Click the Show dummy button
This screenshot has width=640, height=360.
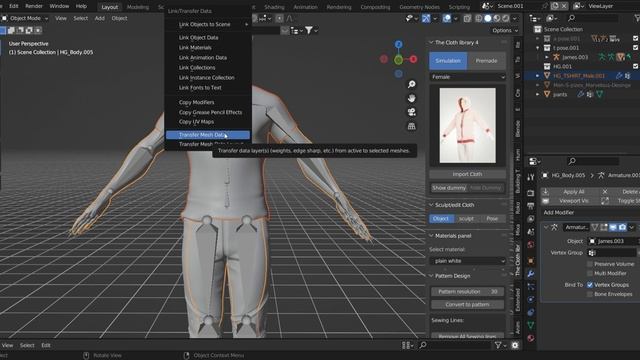tap(449, 188)
